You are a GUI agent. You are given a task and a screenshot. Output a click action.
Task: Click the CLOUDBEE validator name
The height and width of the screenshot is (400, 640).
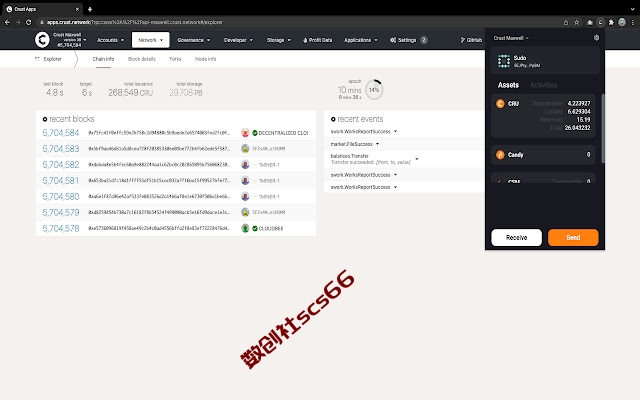271,229
